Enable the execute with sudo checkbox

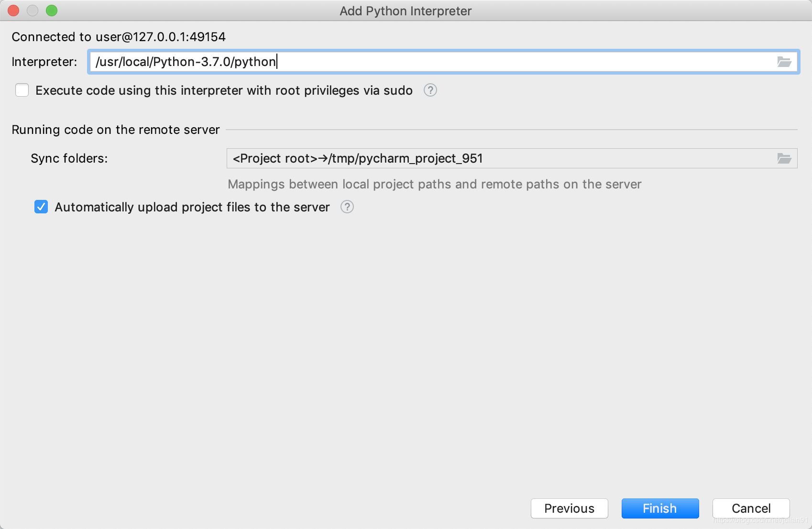point(22,90)
